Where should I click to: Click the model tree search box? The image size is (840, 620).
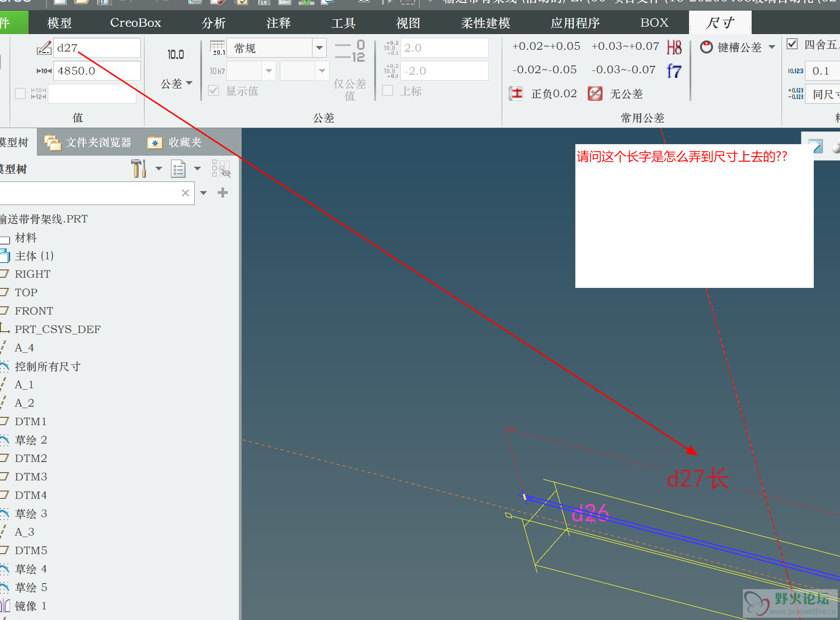97,193
